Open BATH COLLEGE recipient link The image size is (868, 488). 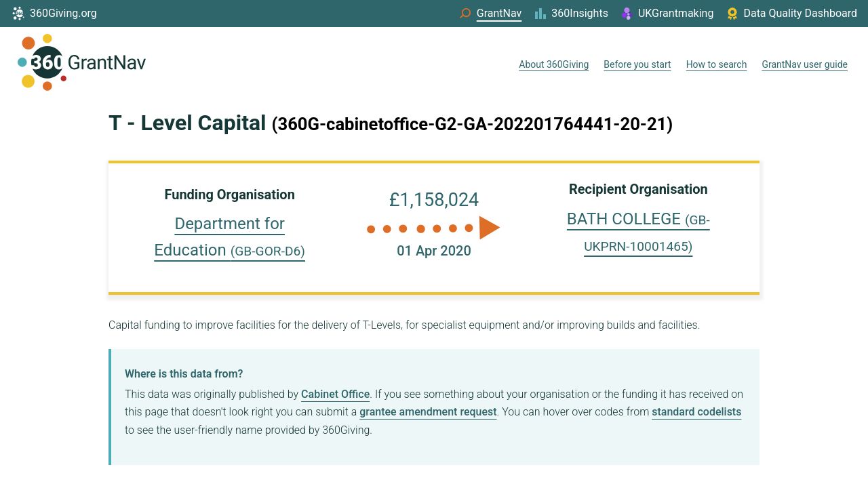click(638, 232)
